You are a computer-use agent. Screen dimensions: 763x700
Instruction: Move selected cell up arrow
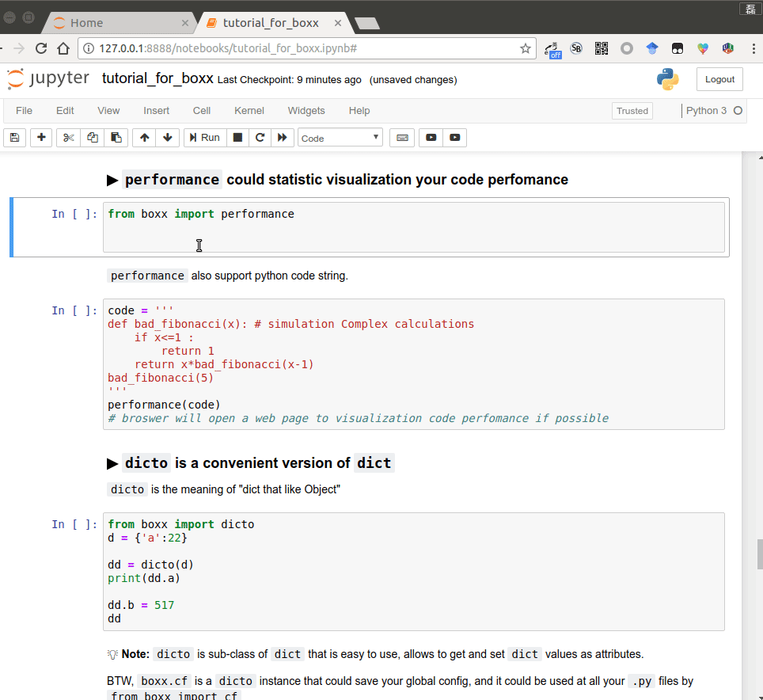(x=145, y=138)
